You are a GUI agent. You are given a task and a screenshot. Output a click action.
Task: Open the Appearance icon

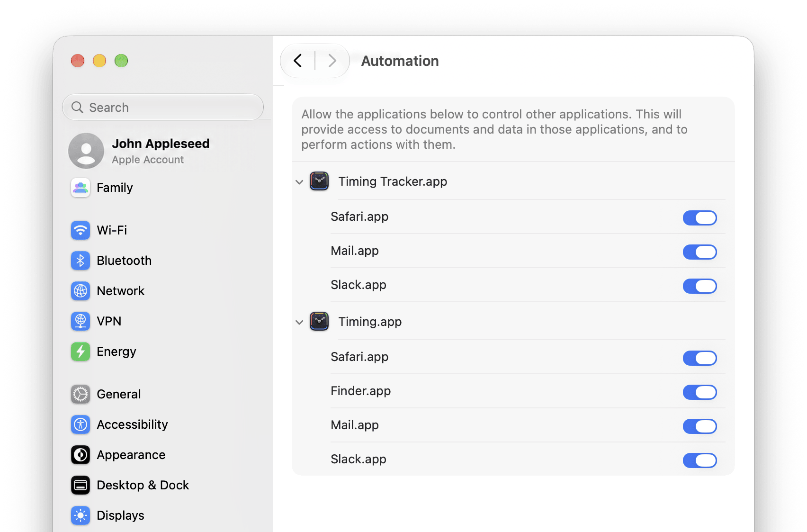81,455
